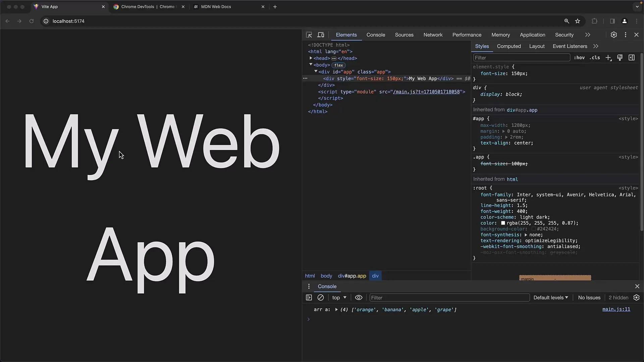
Task: Open the Security tab
Action: click(x=564, y=35)
